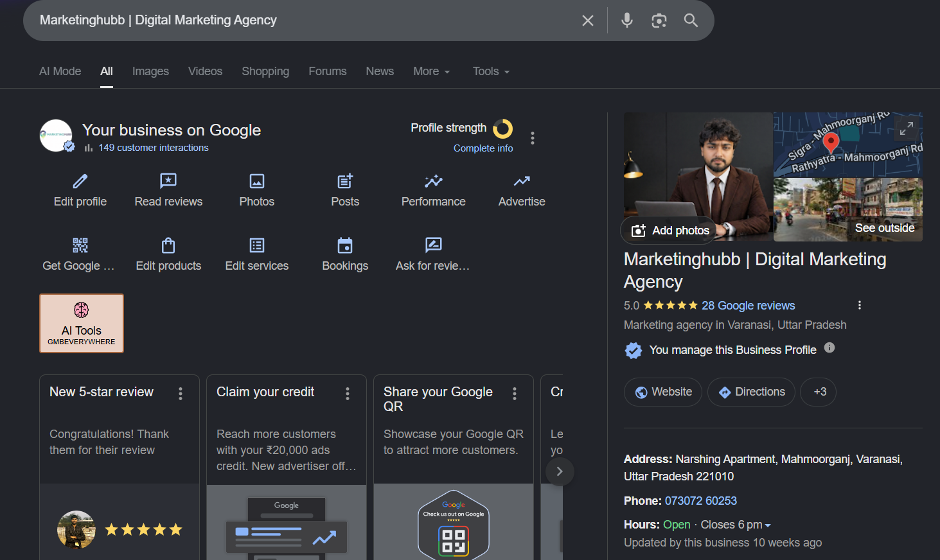Expand the More search filter dropdown

tap(431, 71)
